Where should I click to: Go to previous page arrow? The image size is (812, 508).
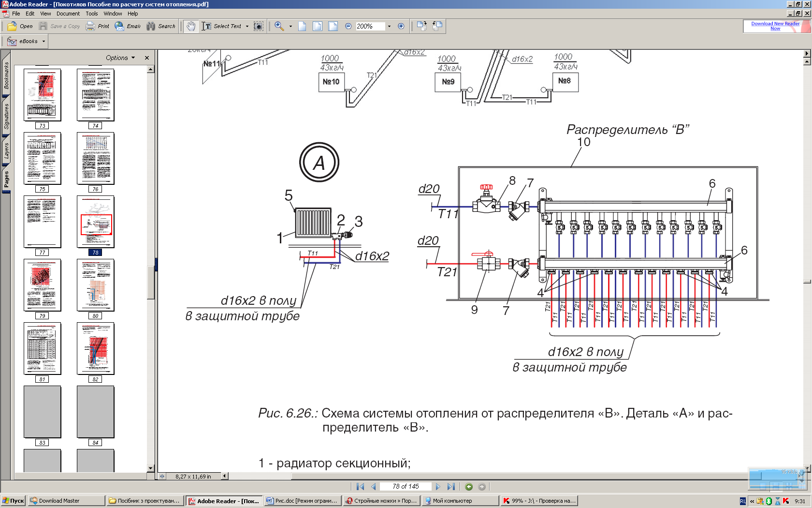coord(374,487)
